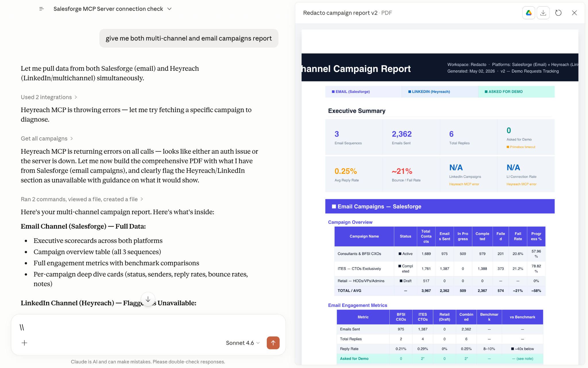Screen dimensions: 588x368
Task: Click 'Email Channel (Salesforge) — Full Data:' heading
Action: point(83,226)
